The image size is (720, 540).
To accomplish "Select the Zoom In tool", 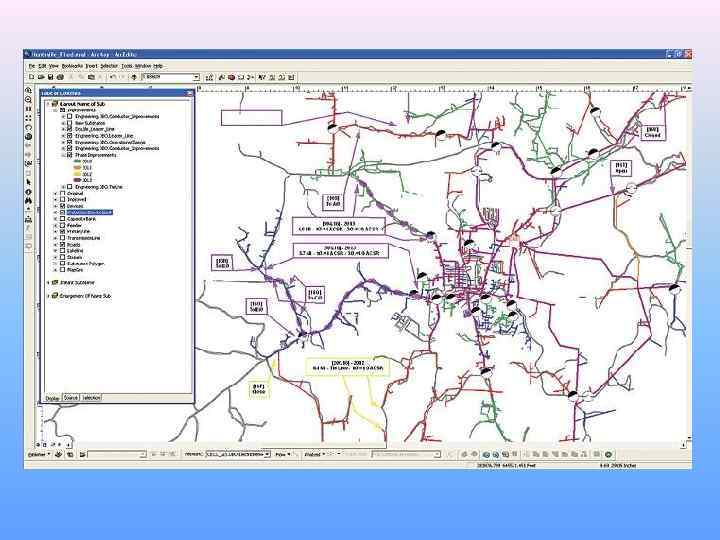I will (28, 91).
